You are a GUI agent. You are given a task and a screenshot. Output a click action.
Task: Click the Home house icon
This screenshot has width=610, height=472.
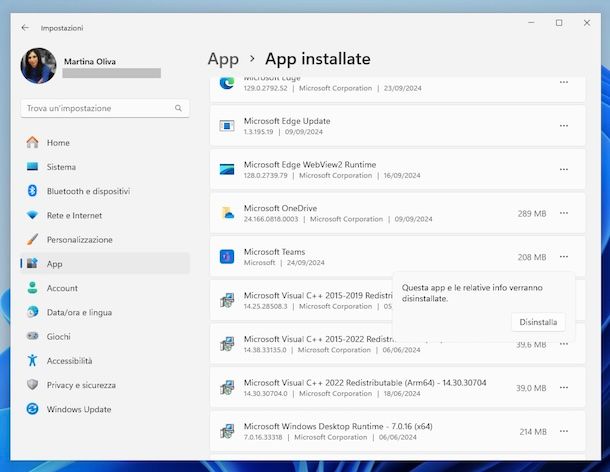[33, 142]
